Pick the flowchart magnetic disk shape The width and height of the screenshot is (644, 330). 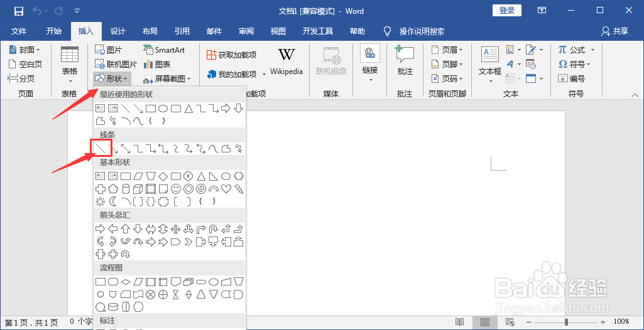(x=113, y=307)
